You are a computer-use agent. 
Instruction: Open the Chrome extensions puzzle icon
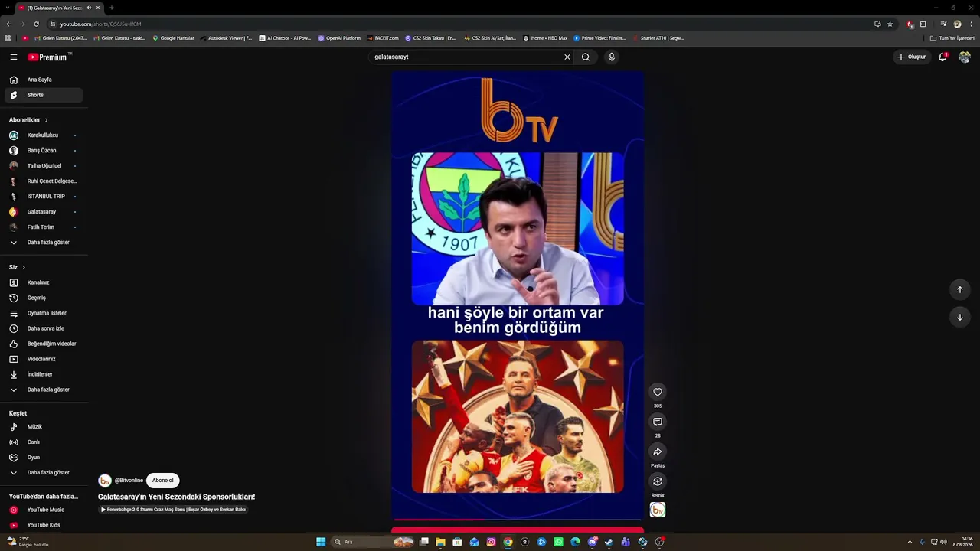(923, 24)
